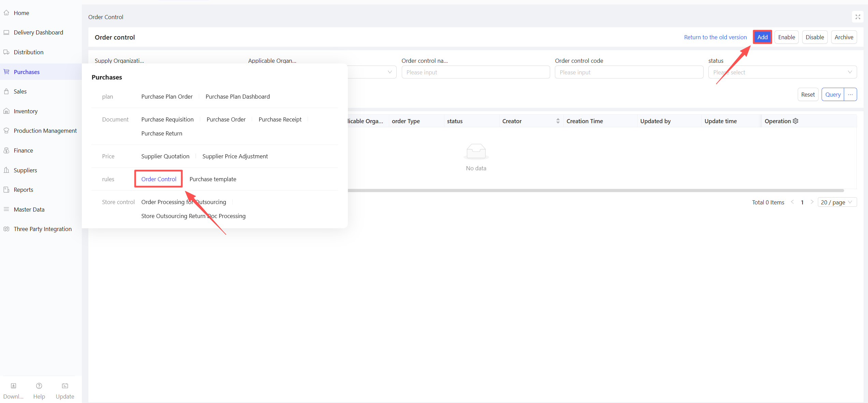Click the Add button
This screenshot has height=403, width=868.
[x=762, y=37]
